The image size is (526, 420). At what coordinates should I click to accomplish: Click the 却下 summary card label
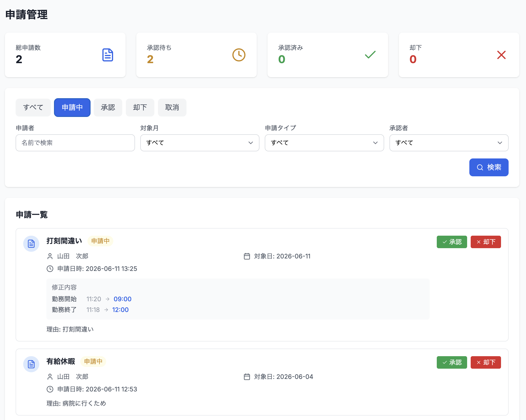click(416, 48)
